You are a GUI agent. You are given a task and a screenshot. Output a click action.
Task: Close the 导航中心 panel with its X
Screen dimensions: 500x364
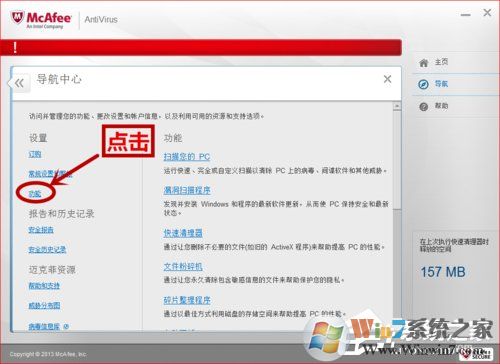coord(387,79)
